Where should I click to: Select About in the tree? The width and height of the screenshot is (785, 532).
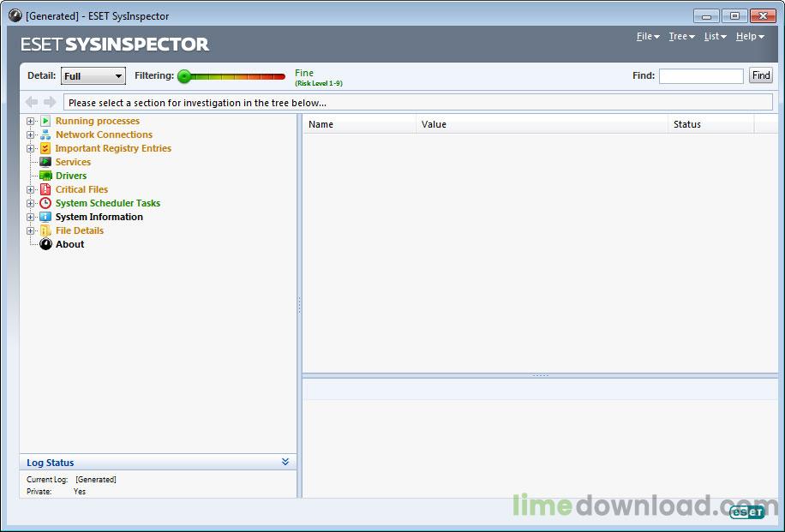click(70, 244)
